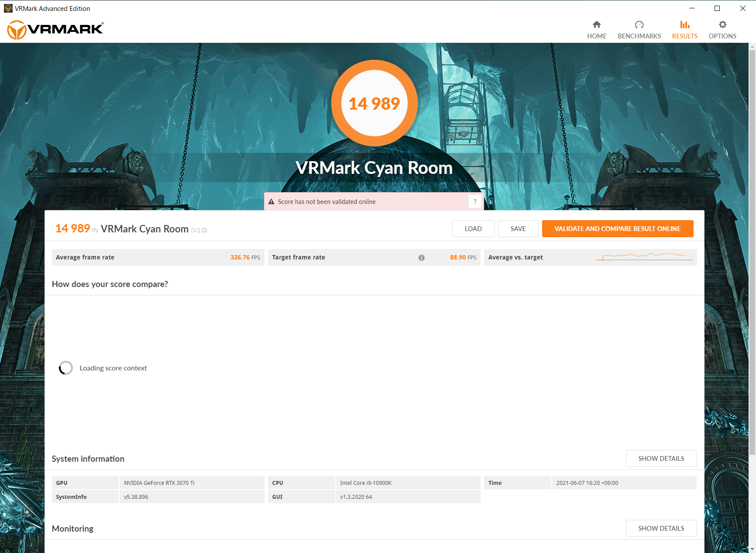The height and width of the screenshot is (553, 756).
Task: Click the VRMark title bar app icon
Action: (8, 8)
